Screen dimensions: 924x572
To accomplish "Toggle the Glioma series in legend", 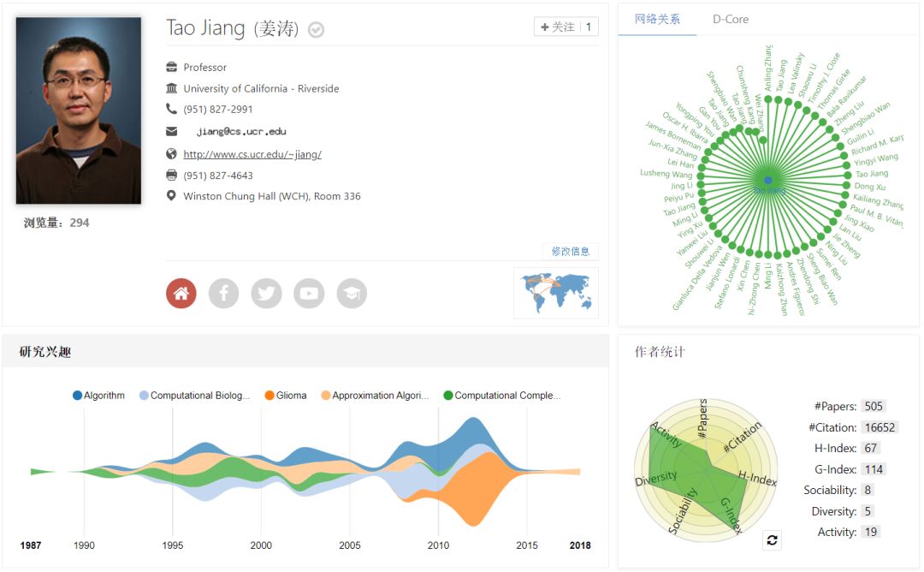I will tap(285, 396).
